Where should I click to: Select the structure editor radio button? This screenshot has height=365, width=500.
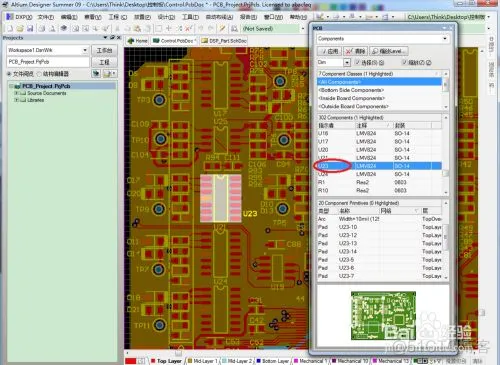pos(39,74)
